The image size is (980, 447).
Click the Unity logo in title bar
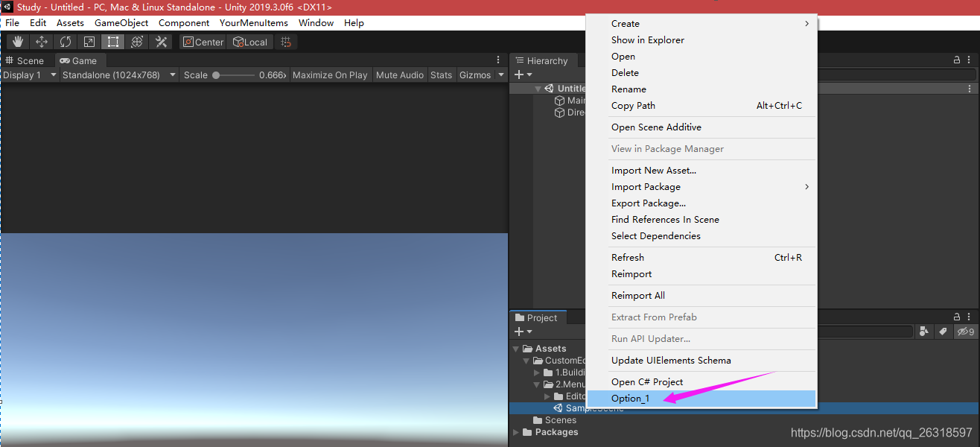[7, 7]
